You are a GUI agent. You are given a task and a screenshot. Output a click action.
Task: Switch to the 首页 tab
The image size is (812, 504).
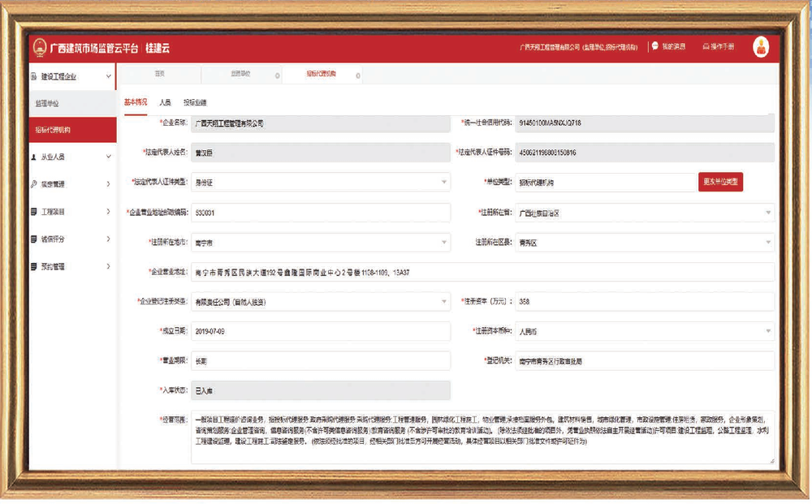click(159, 74)
